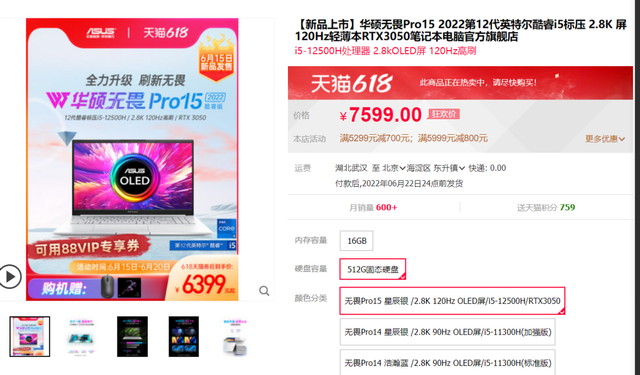
Task: Open the fourth thumbnail image
Action: pyautogui.click(x=184, y=336)
